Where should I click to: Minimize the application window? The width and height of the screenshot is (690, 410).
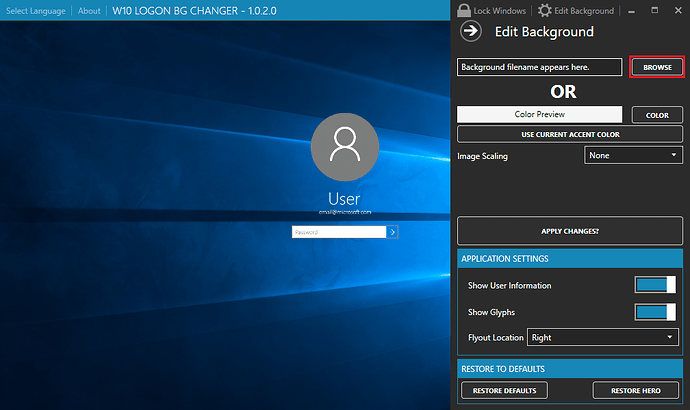pos(632,10)
